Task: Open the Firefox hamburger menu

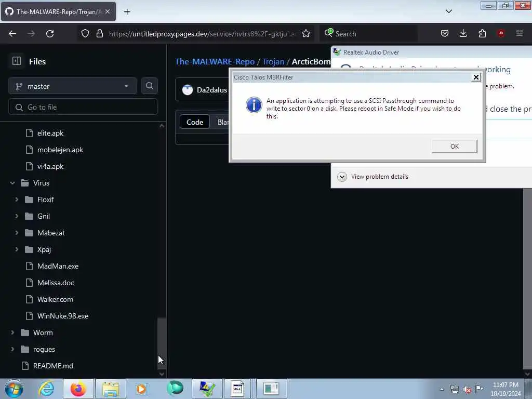Action: pyautogui.click(x=520, y=34)
